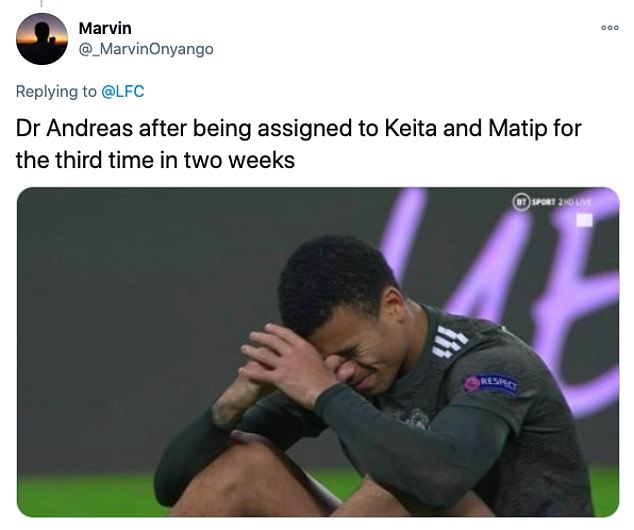Click the 'Replying to' label

(x=56, y=91)
